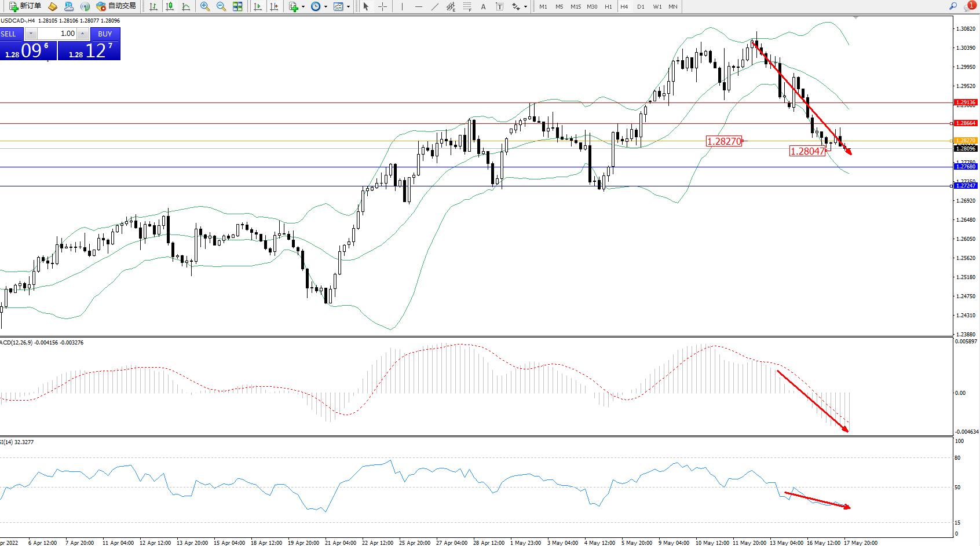Switch to the D1 timeframe
Image resolution: width=980 pixels, height=546 pixels.
coord(641,7)
